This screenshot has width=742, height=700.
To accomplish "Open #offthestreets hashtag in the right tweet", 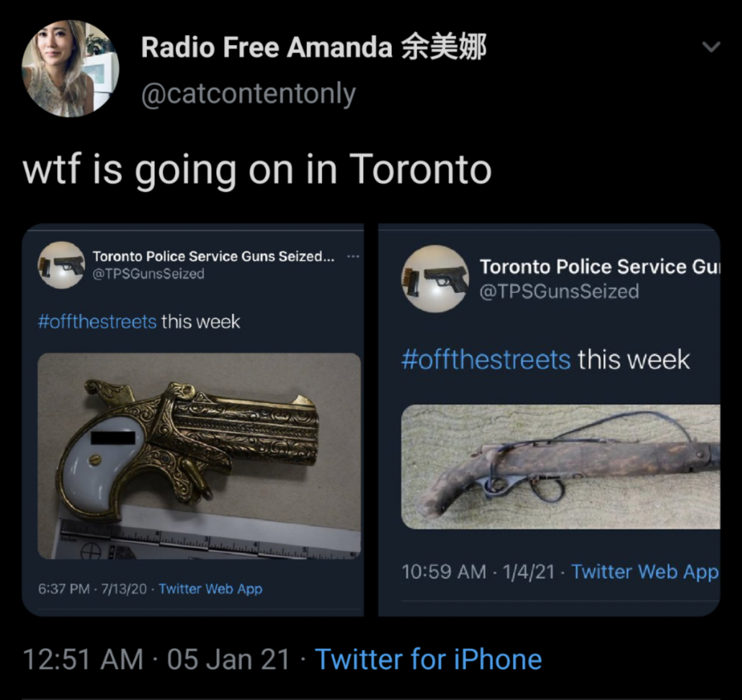I will tap(486, 359).
